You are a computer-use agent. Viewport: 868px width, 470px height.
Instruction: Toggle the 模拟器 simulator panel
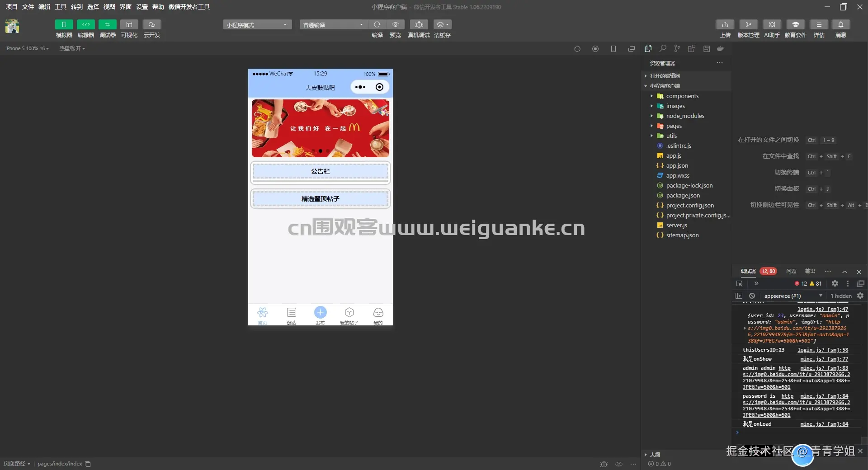click(64, 24)
